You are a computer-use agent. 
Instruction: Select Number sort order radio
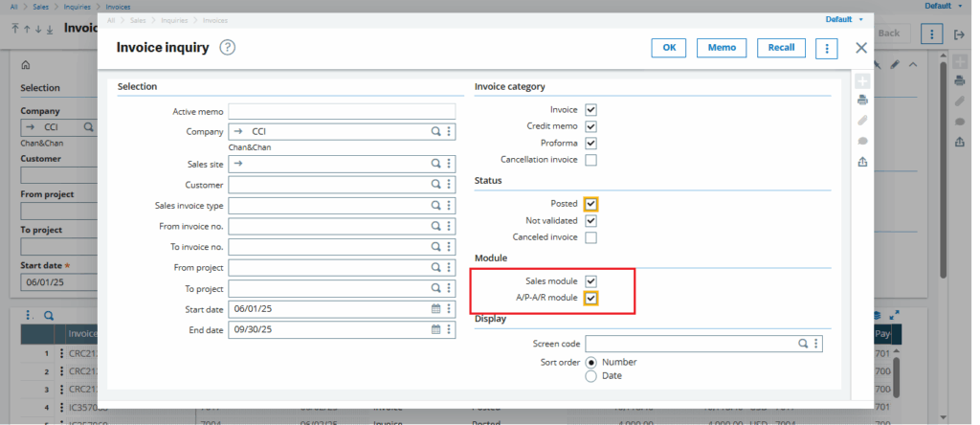point(590,363)
